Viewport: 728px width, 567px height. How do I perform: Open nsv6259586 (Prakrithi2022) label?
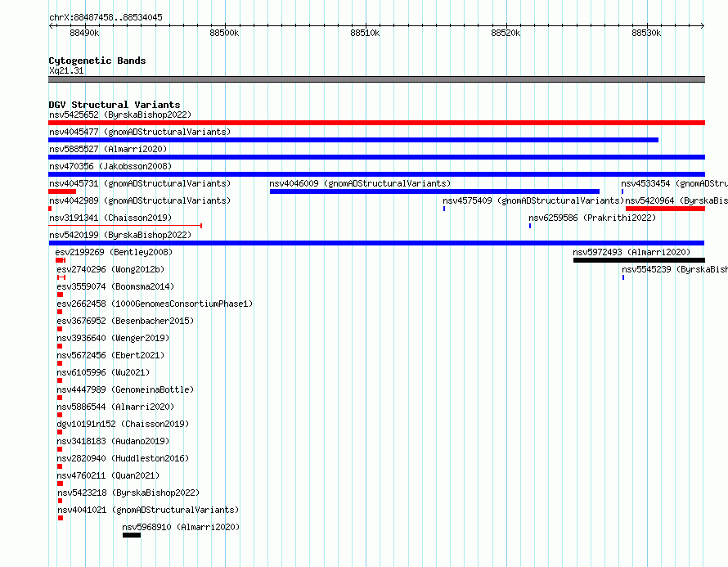pos(592,218)
